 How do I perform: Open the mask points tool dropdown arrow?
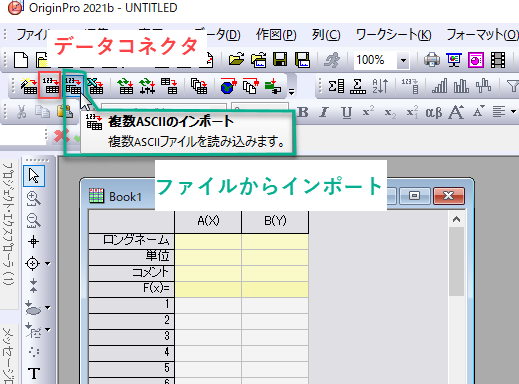coord(48,329)
